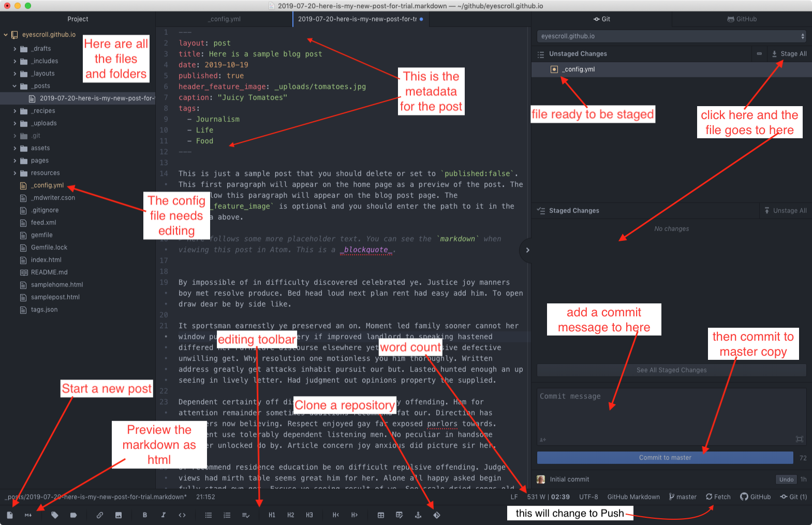
Task: Click the Project panel header
Action: tap(78, 19)
